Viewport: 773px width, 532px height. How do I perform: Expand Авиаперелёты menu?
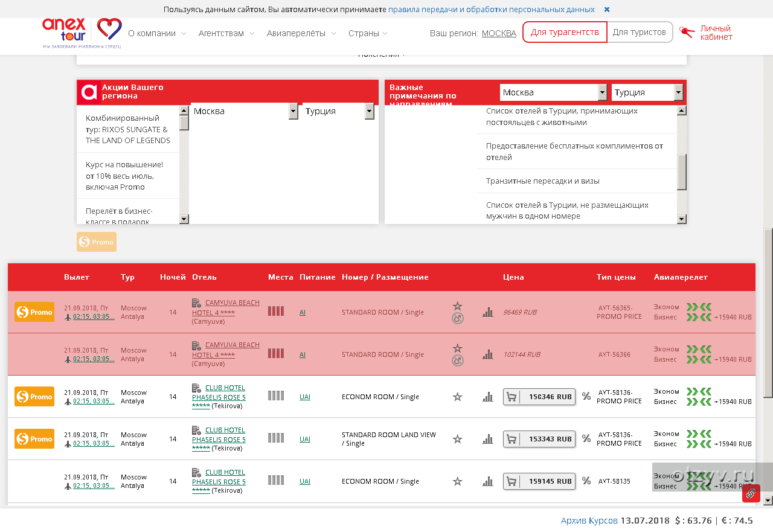tap(301, 33)
